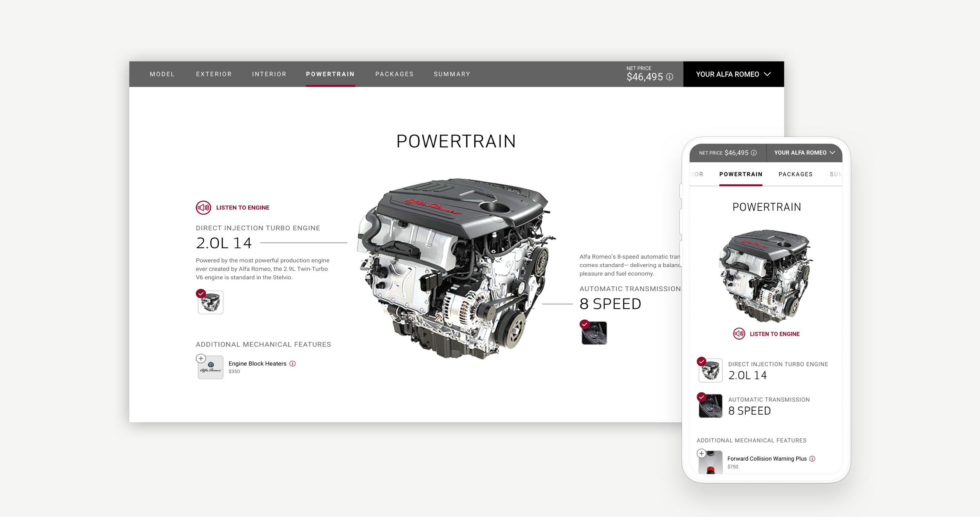980x517 pixels.
Task: Expand mobile Your Alfa Romeo dropdown
Action: (x=800, y=153)
